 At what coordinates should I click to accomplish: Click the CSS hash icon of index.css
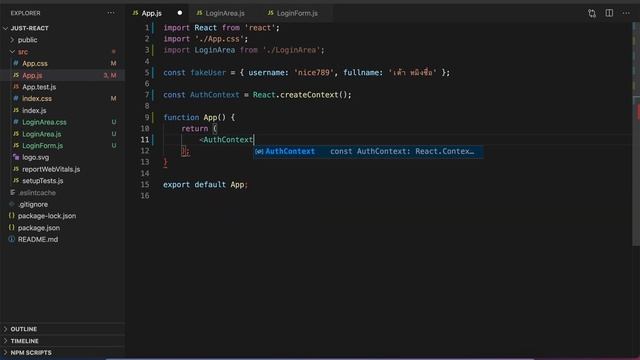(16, 98)
